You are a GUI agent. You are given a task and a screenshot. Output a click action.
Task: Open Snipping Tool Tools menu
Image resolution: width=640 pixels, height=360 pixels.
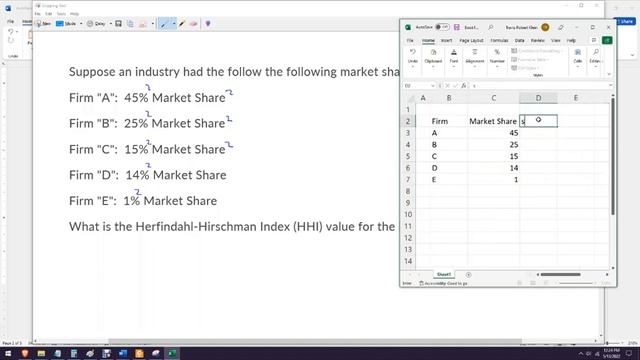click(61, 14)
